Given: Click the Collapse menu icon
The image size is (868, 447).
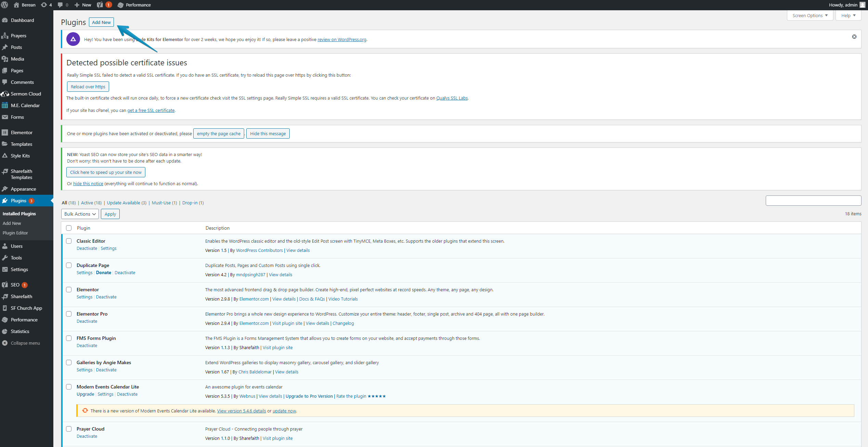Looking at the screenshot, I should point(5,343).
